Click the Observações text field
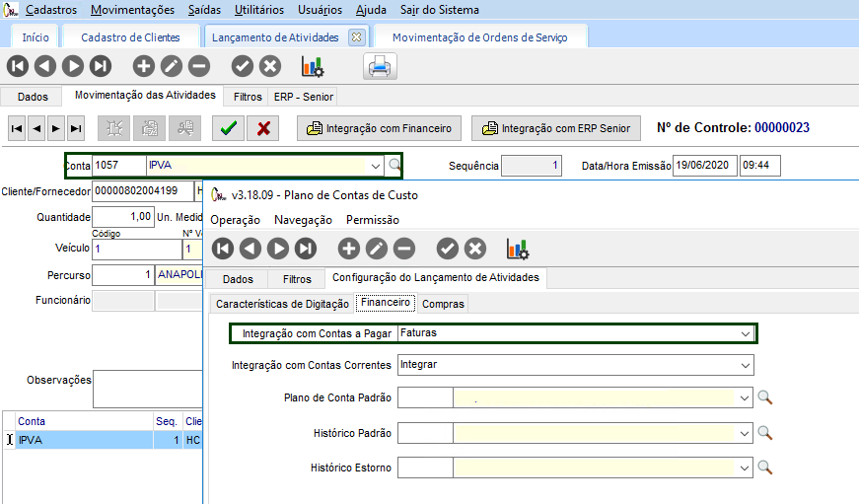Image resolution: width=859 pixels, height=504 pixels. tap(148, 387)
